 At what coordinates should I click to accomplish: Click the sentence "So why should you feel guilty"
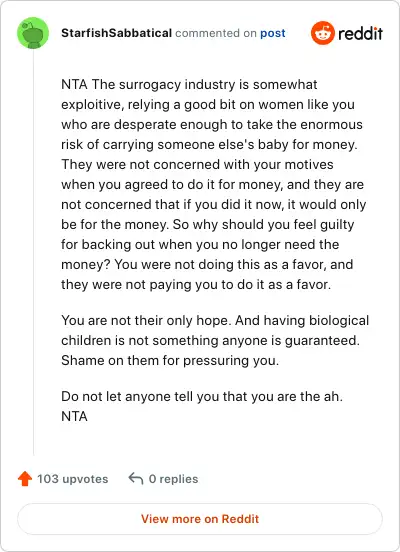[x=208, y=244]
